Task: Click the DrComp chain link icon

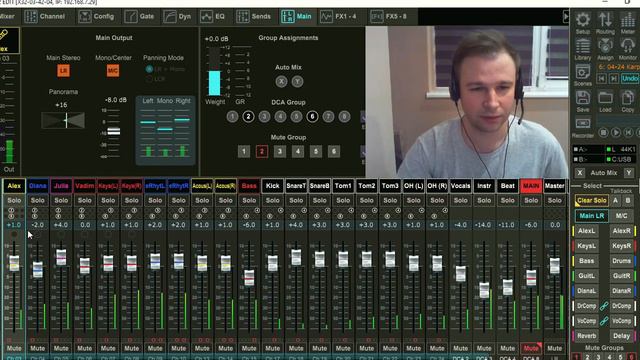Action: (604, 306)
